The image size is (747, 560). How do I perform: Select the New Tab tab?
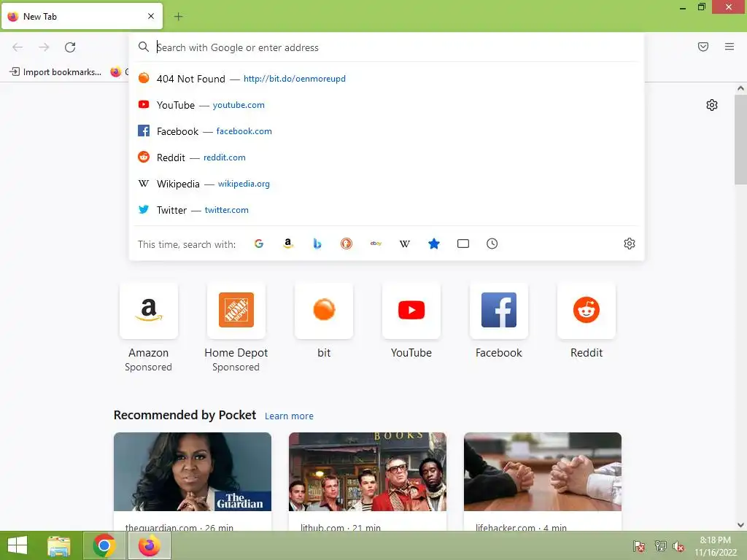tap(82, 16)
